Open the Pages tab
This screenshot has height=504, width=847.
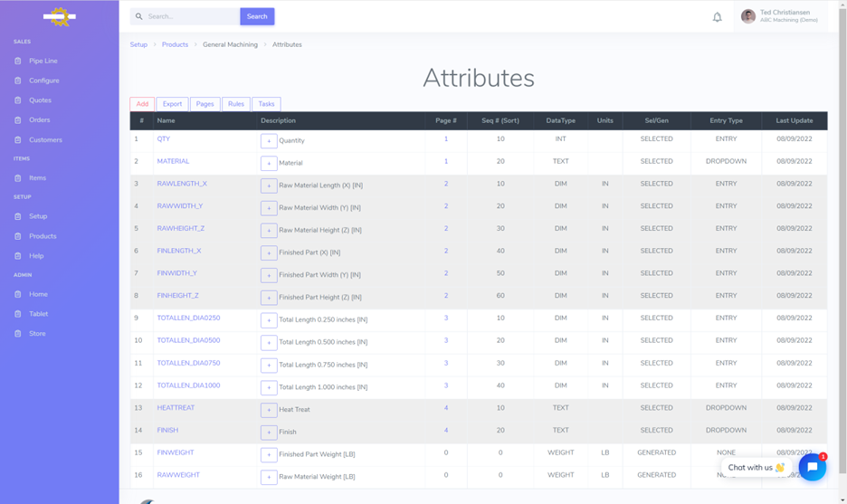[x=205, y=104]
